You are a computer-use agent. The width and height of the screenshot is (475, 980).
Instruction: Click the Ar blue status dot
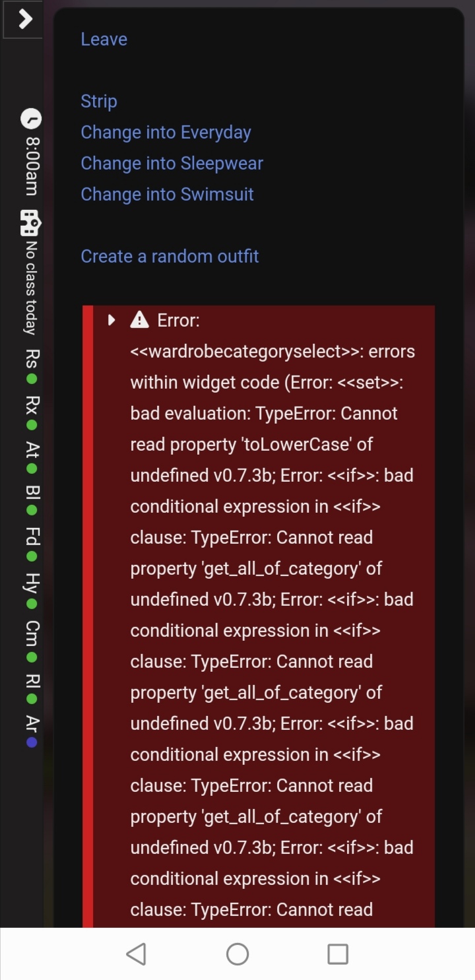(32, 742)
